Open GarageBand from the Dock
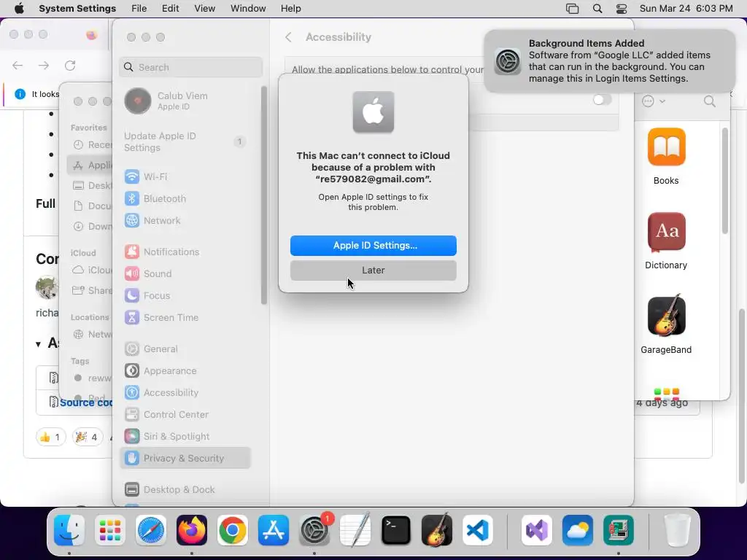Screen dimensions: 747x560 (x=437, y=530)
